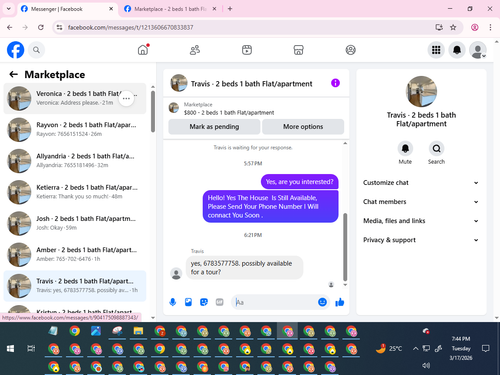Click the back arrow beside Marketplace
The height and width of the screenshot is (375, 500).
(13, 74)
